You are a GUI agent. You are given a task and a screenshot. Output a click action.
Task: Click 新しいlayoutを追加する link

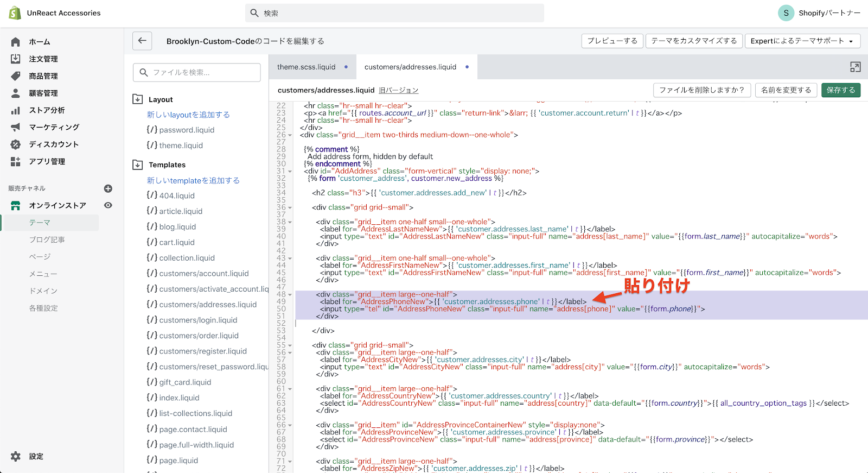188,115
